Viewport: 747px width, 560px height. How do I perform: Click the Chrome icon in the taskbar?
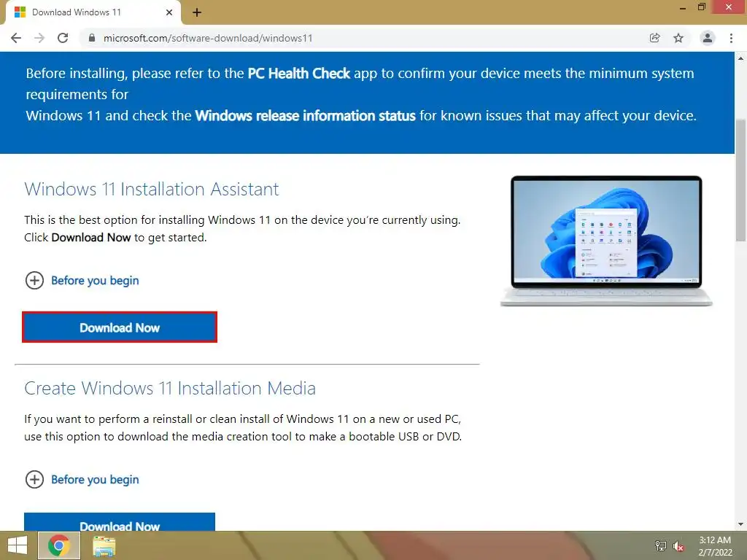tap(58, 545)
